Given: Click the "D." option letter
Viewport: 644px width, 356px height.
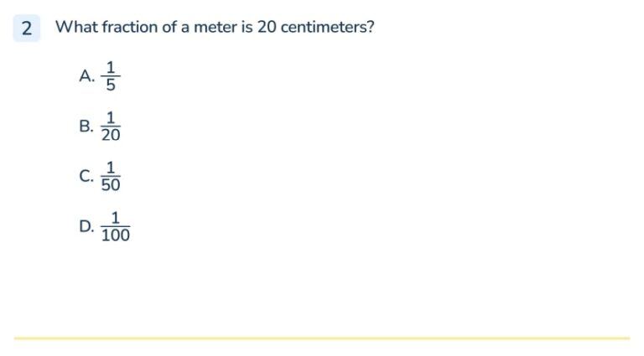Looking at the screenshot, I should pyautogui.click(x=86, y=226).
